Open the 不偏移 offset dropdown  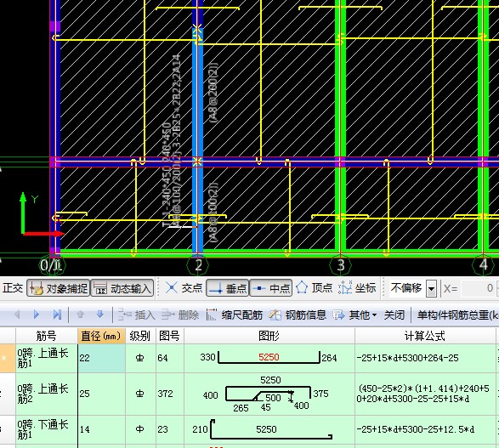pyautogui.click(x=432, y=289)
